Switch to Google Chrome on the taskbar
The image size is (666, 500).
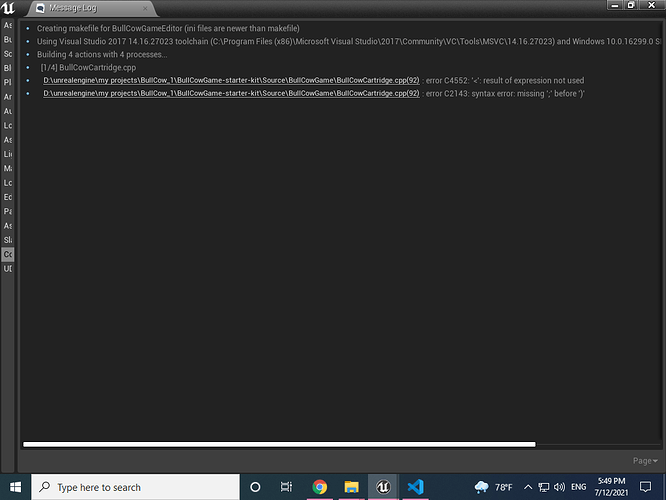(x=319, y=487)
